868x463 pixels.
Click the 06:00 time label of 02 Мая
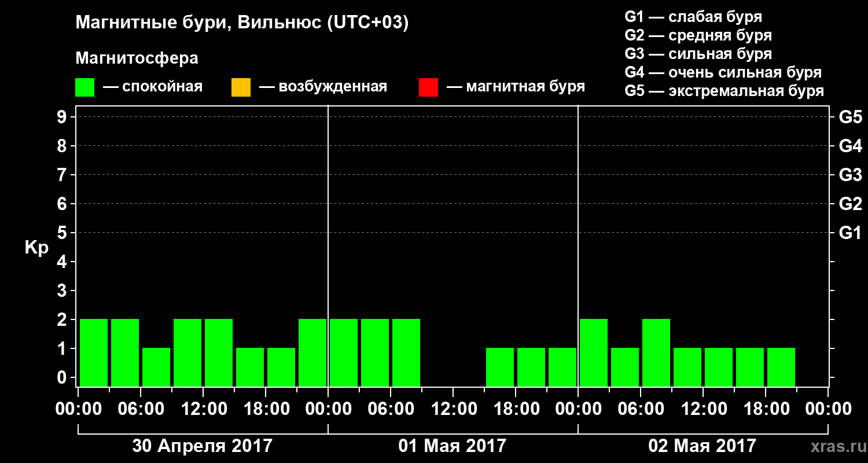641,409
